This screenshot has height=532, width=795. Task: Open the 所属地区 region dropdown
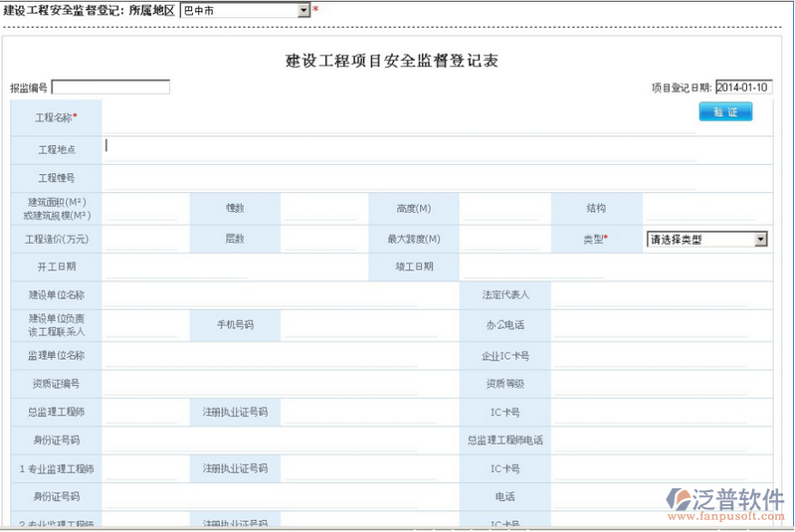302,10
